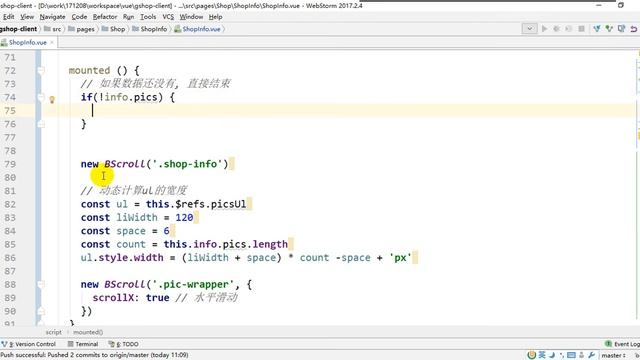
Task: Open the VCS menu
Action: pos(168,17)
